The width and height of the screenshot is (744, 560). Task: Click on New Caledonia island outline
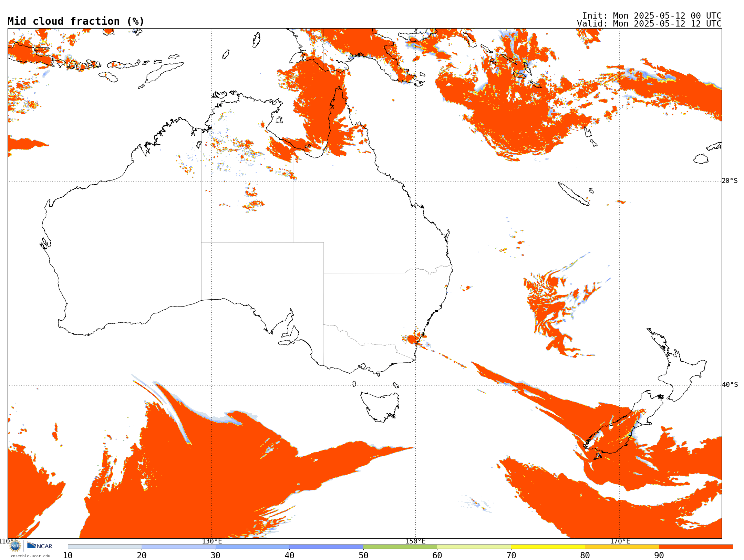[x=573, y=194]
